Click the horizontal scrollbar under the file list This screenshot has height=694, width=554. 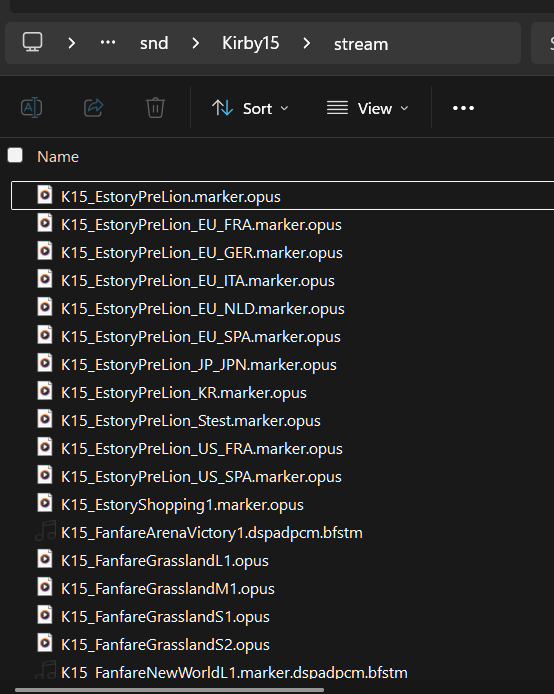tap(169, 690)
